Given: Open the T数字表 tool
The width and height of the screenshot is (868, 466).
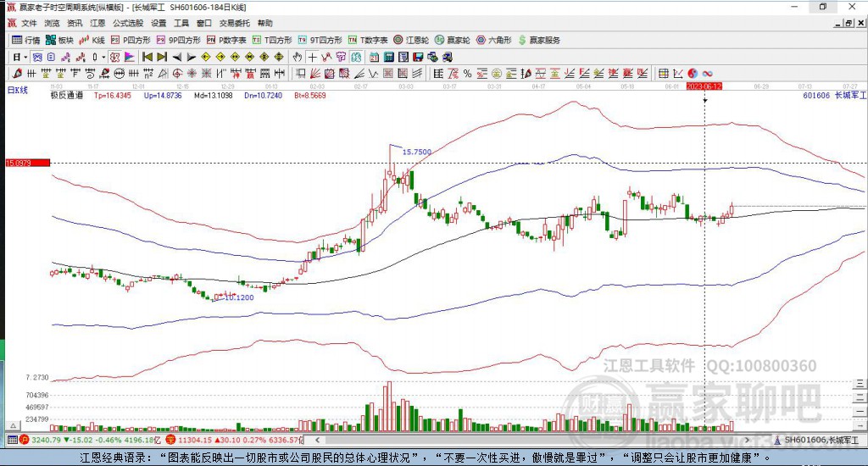Looking at the screenshot, I should coord(368,40).
